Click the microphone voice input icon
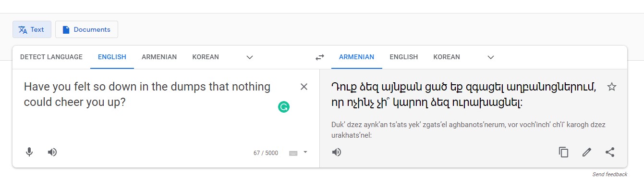The width and height of the screenshot is (644, 194). pyautogui.click(x=29, y=152)
